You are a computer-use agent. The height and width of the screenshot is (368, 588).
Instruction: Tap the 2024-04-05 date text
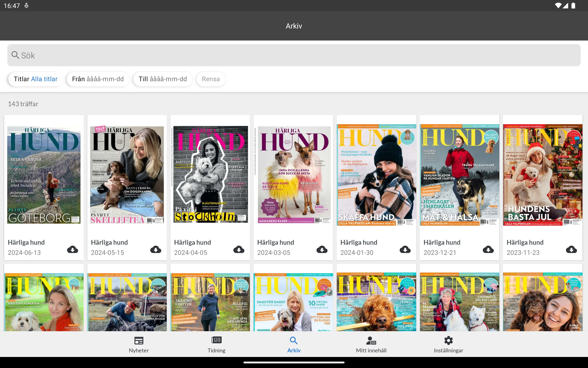[190, 253]
